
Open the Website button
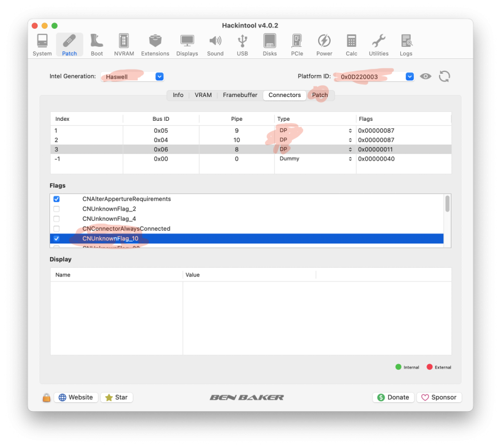[x=76, y=397]
